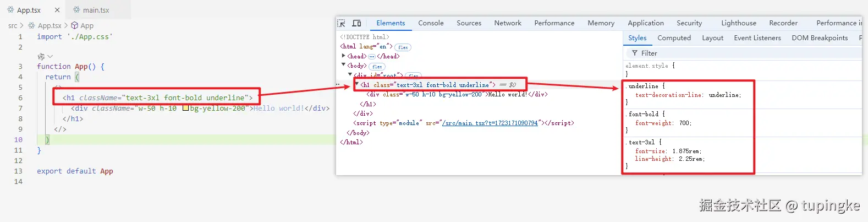Toggle the device toolbar icon in DevTools
This screenshot has width=868, height=222.
356,23
